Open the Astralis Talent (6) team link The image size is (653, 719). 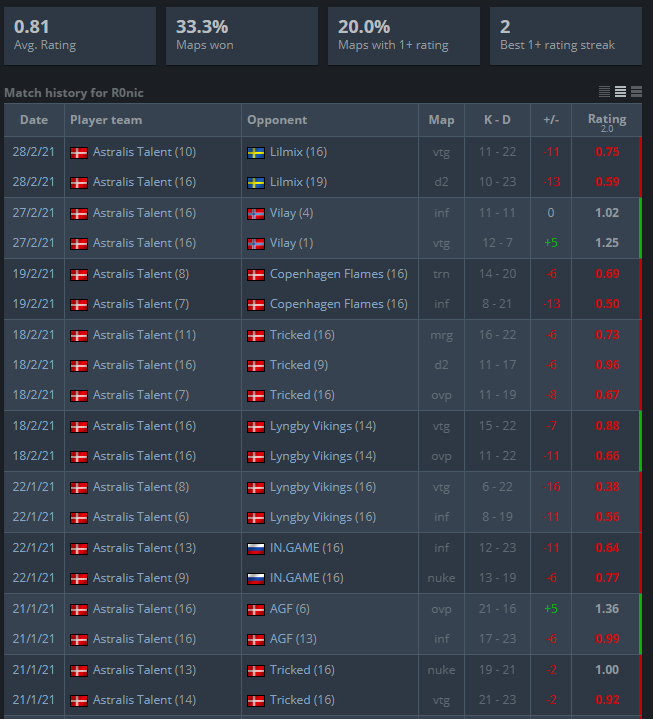click(141, 517)
